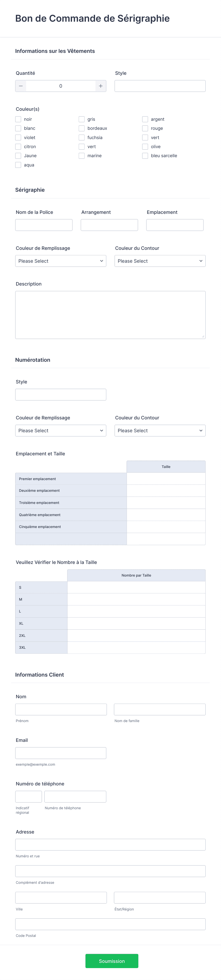Toggle the fuchsia color checkbox
The width and height of the screenshot is (221, 980).
pos(82,137)
